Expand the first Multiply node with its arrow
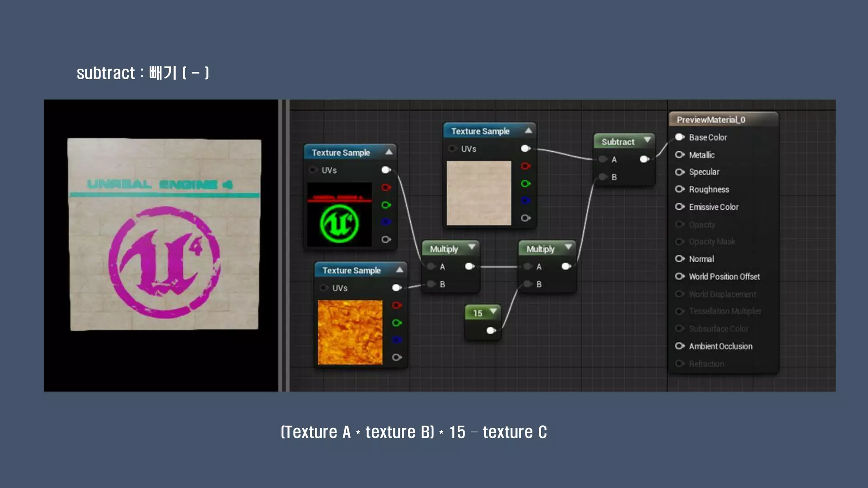The height and width of the screenshot is (488, 868). pos(472,247)
